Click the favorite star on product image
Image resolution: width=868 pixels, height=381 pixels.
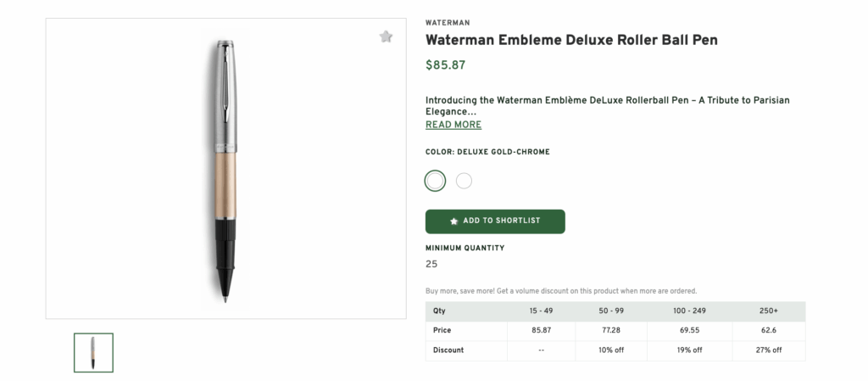[x=386, y=36]
